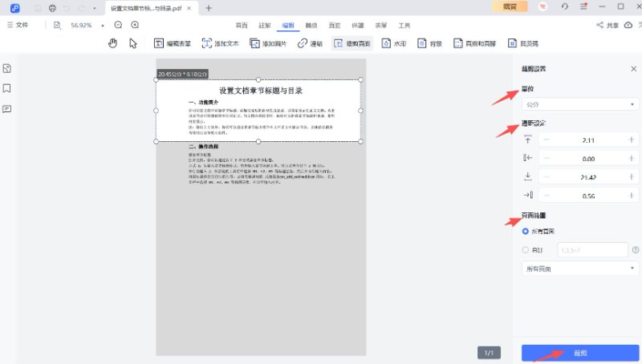This screenshot has height=364, width=642.
Task: Open a new tab with plus icon
Action: tap(209, 8)
